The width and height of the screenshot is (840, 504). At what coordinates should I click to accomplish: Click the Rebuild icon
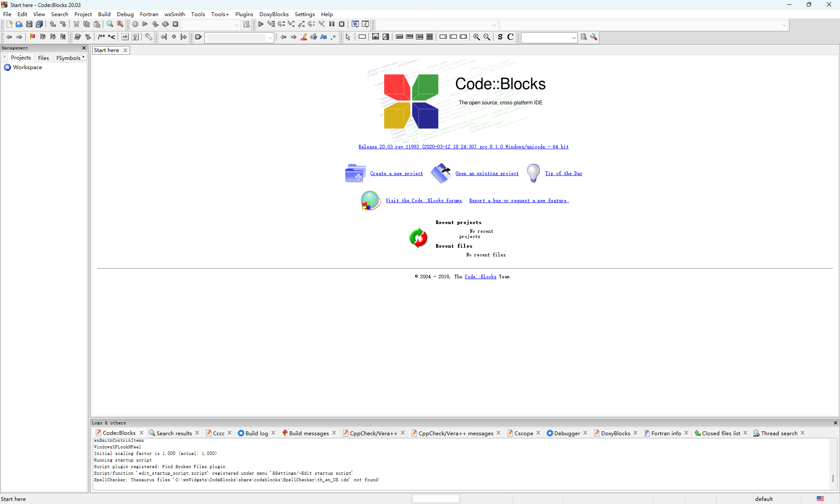point(165,24)
